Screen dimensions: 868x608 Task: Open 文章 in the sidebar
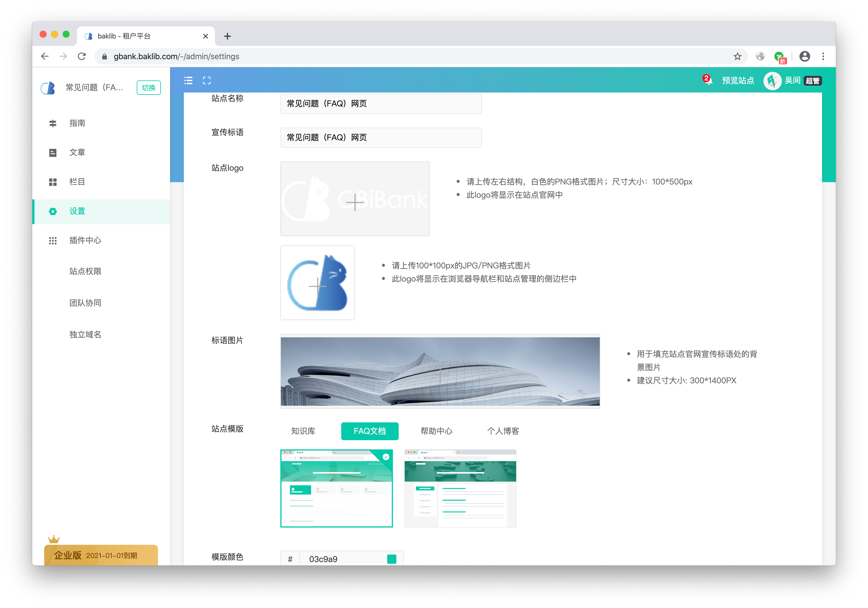(101, 152)
